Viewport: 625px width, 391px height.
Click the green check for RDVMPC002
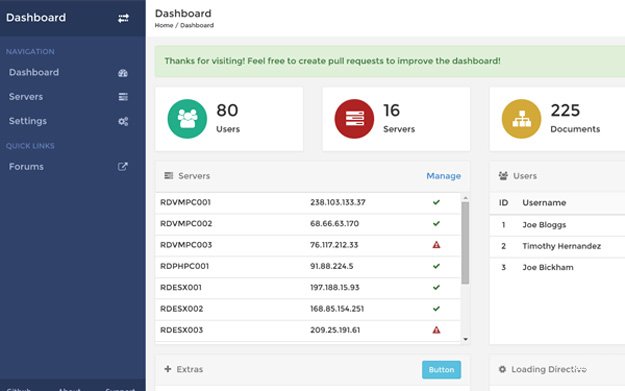pos(436,223)
